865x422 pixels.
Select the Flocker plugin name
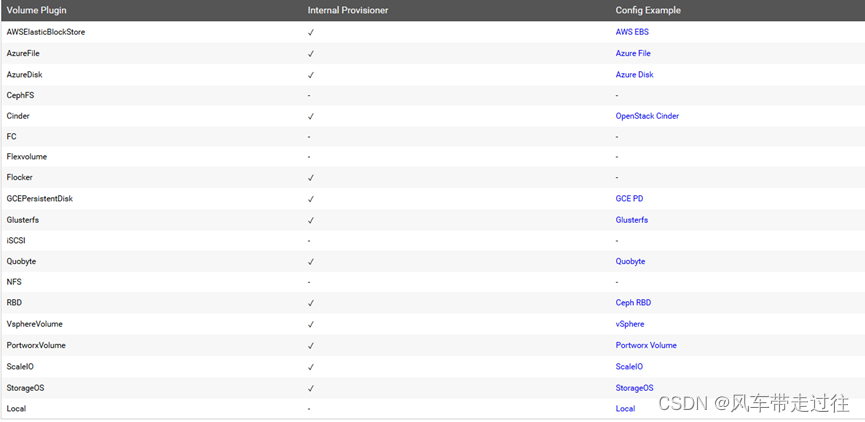[x=19, y=178]
